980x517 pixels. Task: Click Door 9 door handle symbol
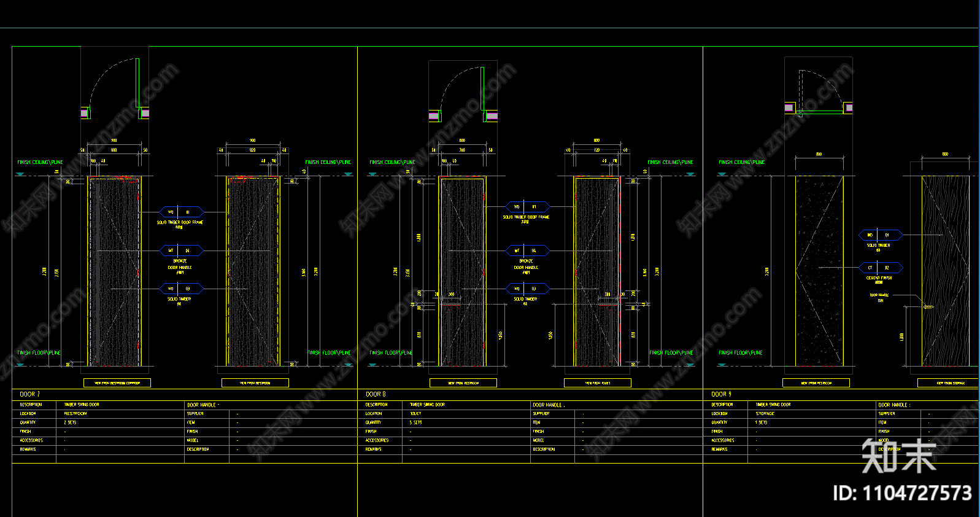(928, 306)
